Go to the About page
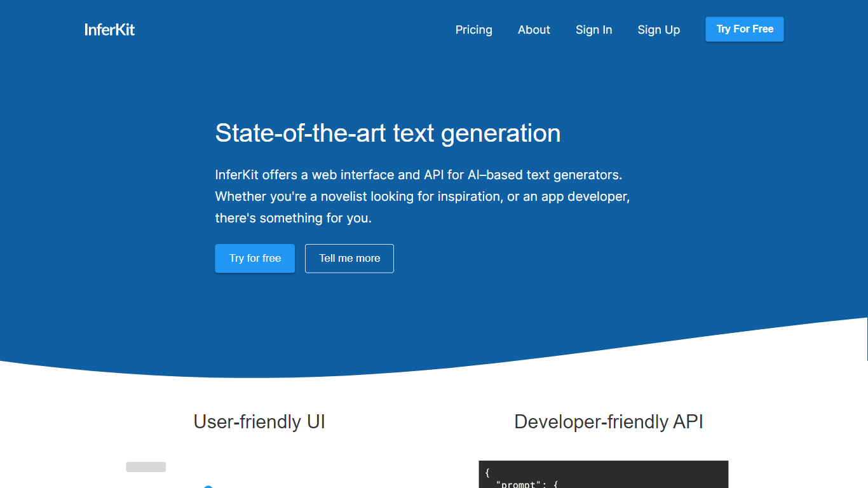 534,30
